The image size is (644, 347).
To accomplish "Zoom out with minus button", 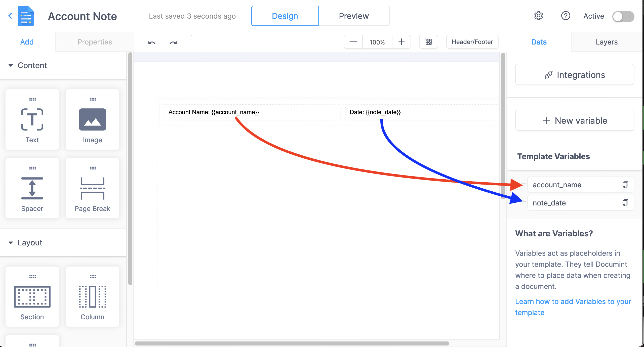I will [353, 42].
